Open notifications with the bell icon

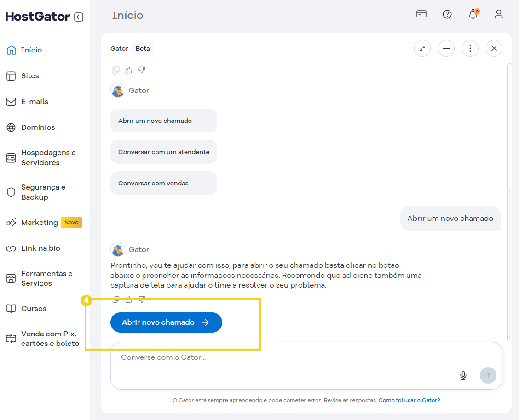pyautogui.click(x=473, y=14)
